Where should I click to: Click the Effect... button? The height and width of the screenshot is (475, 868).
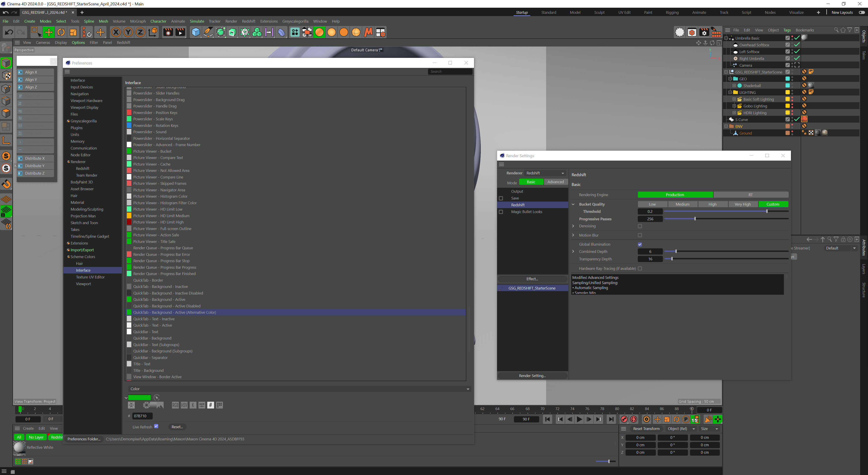coord(532,279)
